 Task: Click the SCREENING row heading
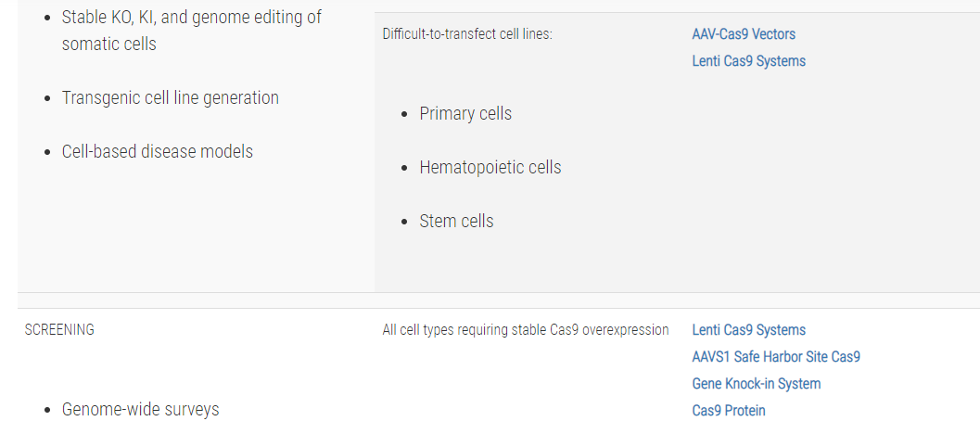pos(59,330)
